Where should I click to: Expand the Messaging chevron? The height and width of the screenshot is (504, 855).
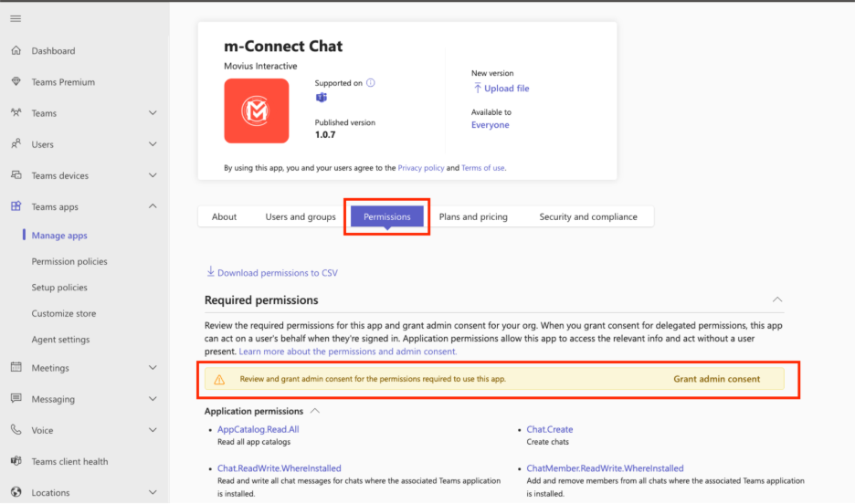[153, 398]
